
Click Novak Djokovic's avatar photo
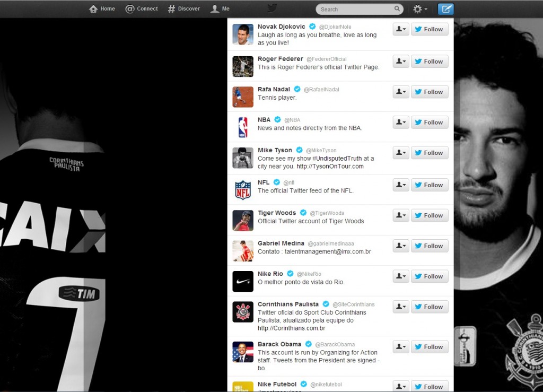243,34
